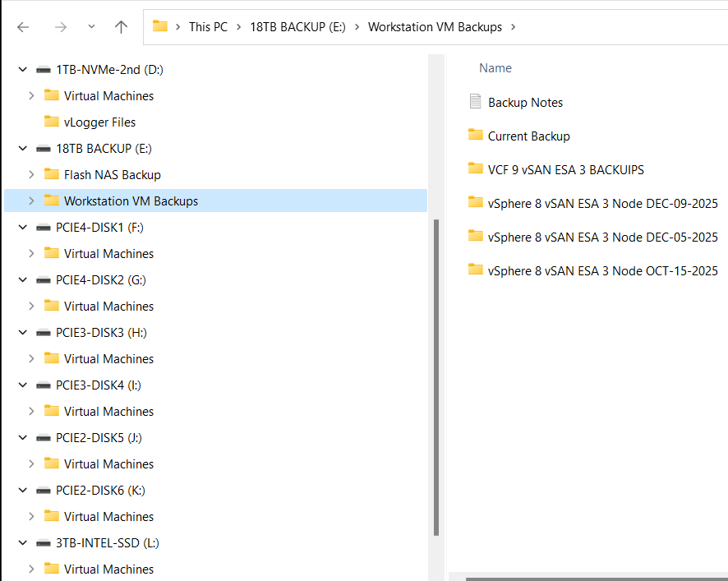Select vSphere 8 vSAN ESA DEC-09-2025 folder

[x=602, y=203]
